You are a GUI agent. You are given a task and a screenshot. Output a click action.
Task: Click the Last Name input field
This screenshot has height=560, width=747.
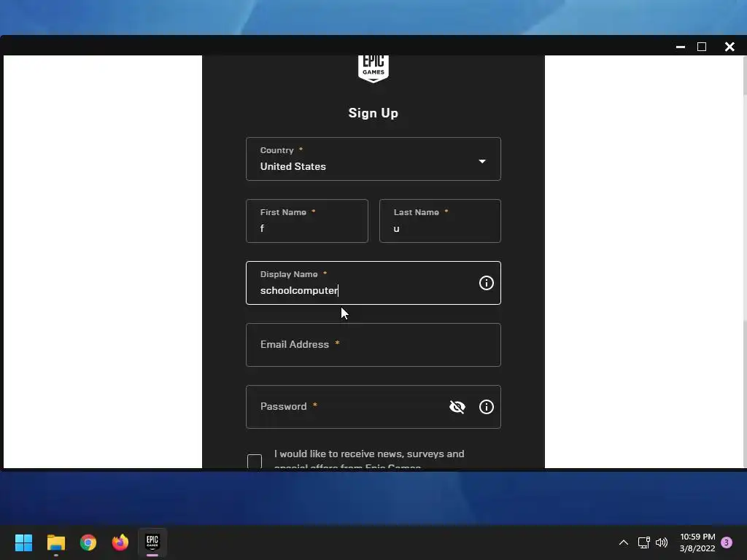(440, 221)
